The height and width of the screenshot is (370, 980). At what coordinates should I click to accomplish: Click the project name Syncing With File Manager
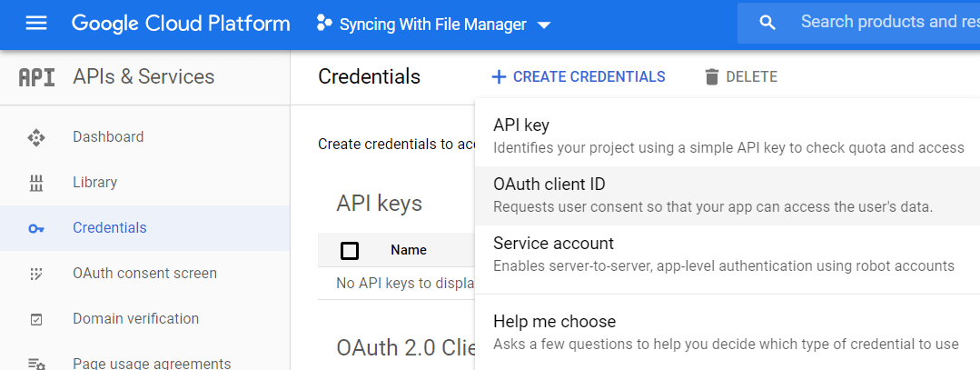pos(432,25)
